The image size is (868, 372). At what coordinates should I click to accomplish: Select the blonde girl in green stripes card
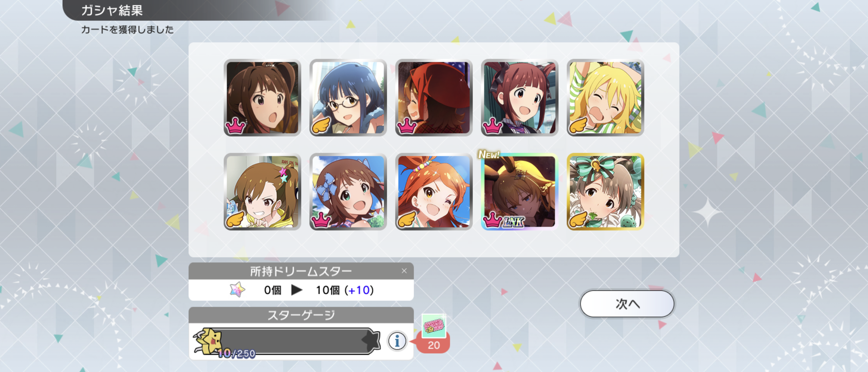click(x=605, y=97)
